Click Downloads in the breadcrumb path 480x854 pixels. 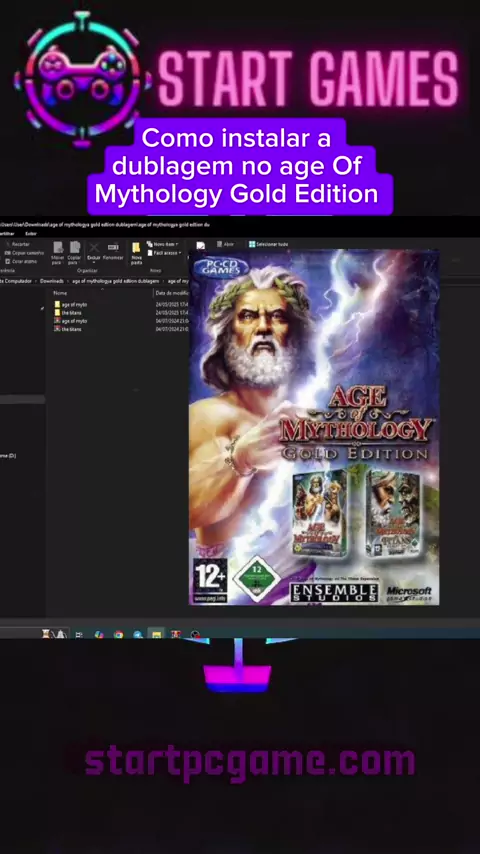(52, 281)
